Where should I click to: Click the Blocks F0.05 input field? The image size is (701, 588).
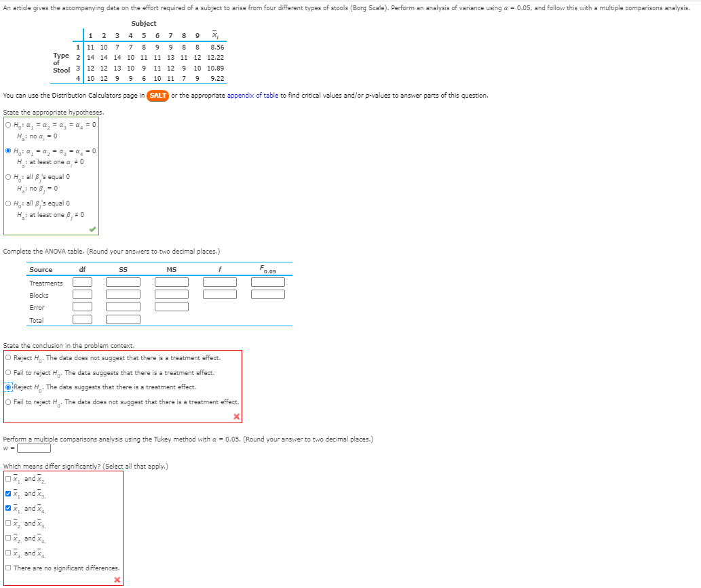(x=268, y=294)
